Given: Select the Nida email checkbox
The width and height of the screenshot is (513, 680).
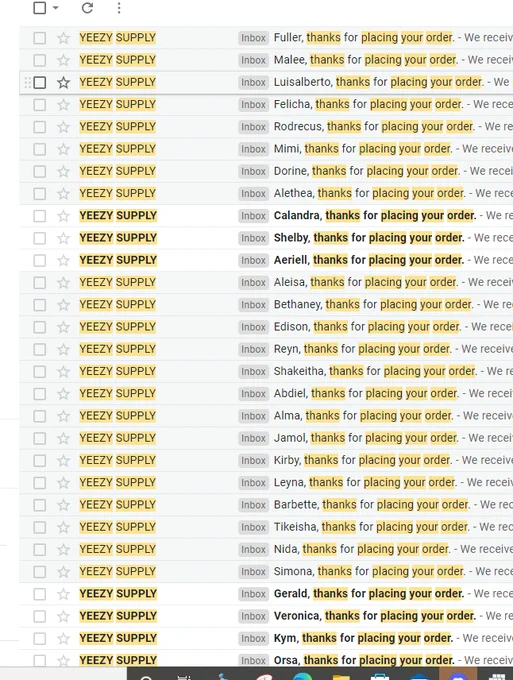Looking at the screenshot, I should click(39, 549).
